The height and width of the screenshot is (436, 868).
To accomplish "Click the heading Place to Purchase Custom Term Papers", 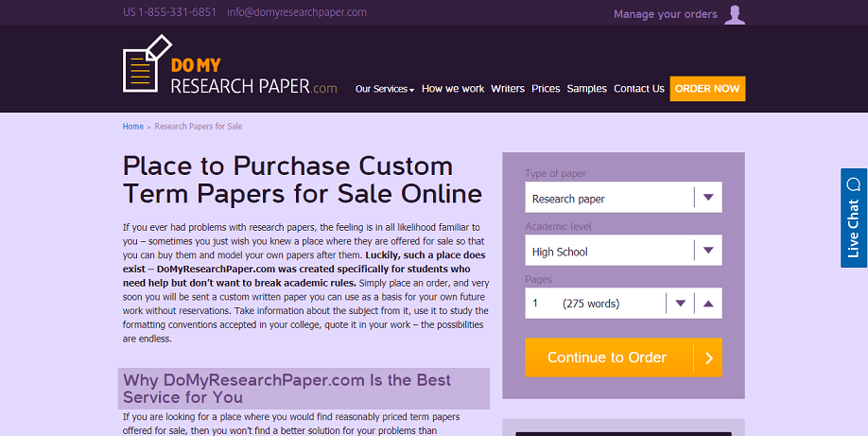I will point(303,180).
